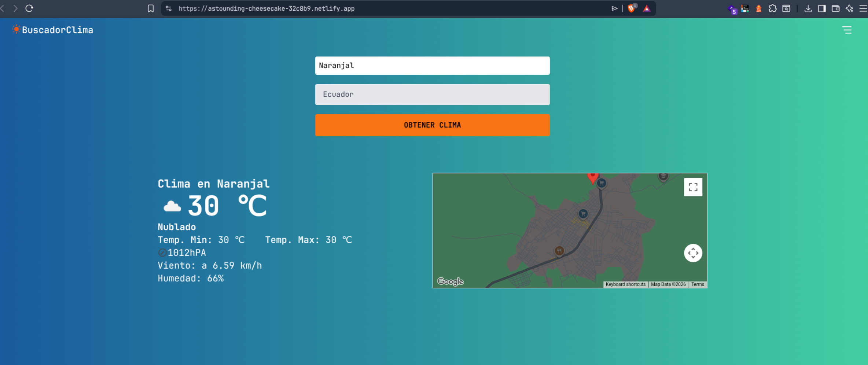This screenshot has height=365, width=868.
Task: Open Leo AI sparkle icon
Action: pos(849,8)
